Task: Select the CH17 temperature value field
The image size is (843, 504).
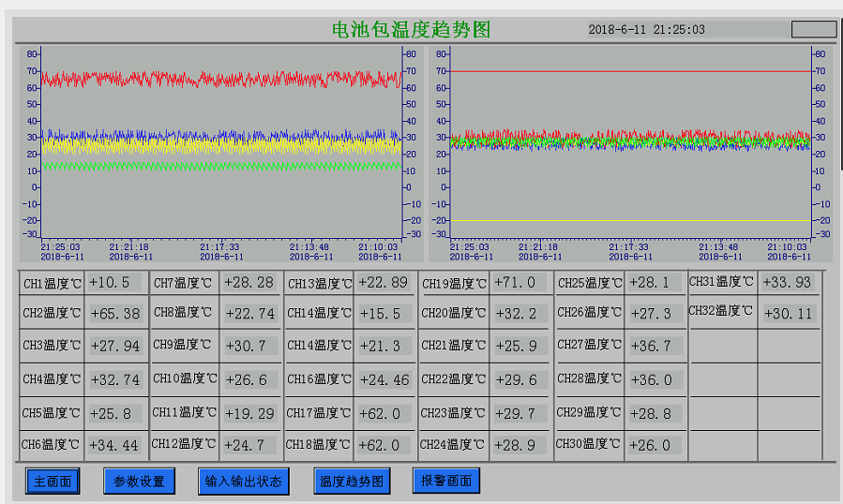Action: coord(384,414)
